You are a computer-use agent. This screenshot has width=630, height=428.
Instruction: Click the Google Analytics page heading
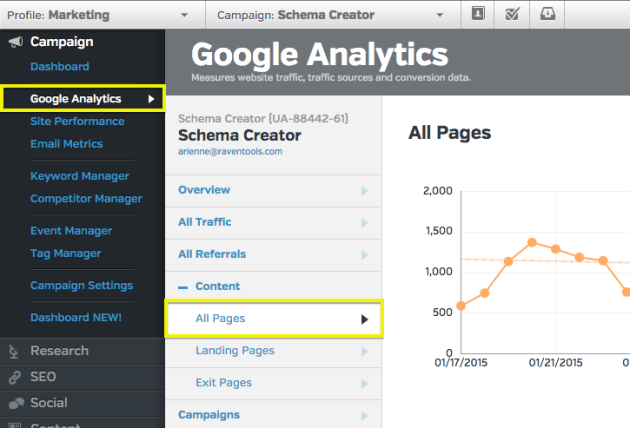319,55
